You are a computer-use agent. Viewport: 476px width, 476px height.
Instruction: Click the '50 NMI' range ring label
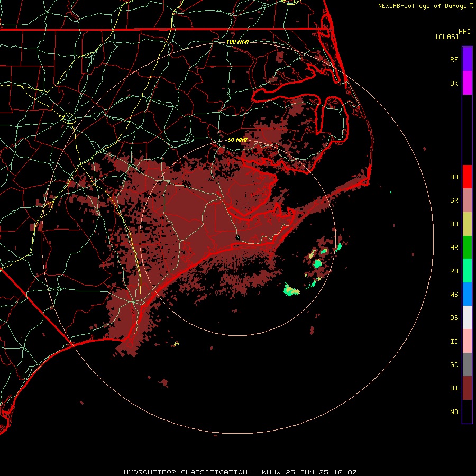click(x=237, y=140)
